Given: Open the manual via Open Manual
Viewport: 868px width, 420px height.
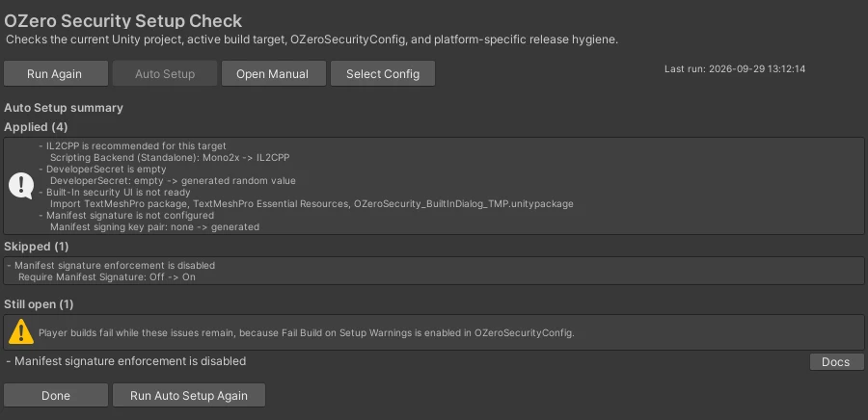Looking at the screenshot, I should [x=274, y=73].
